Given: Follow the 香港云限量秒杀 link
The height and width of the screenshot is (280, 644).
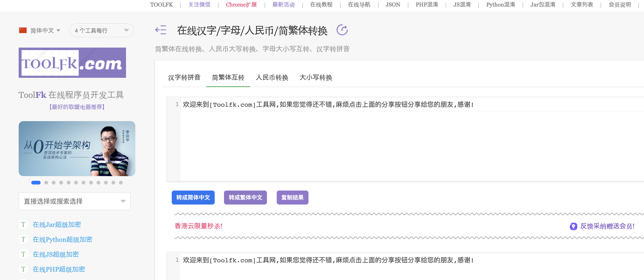Looking at the screenshot, I should [x=198, y=227].
